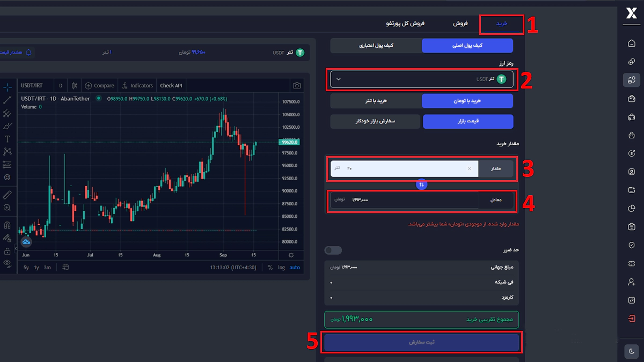Click the swap amount arrows icon
This screenshot has width=644, height=362.
coord(421,184)
